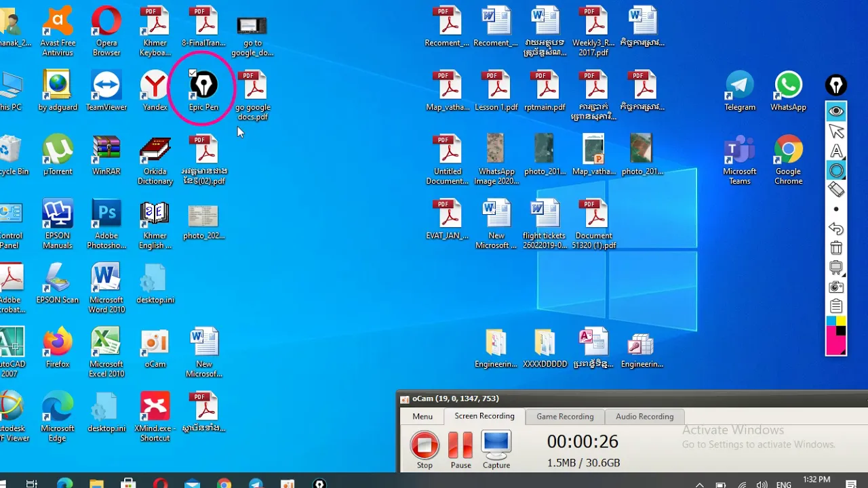Select the go google docs.pdf file
Viewport: 868px width, 488px height.
(252, 96)
